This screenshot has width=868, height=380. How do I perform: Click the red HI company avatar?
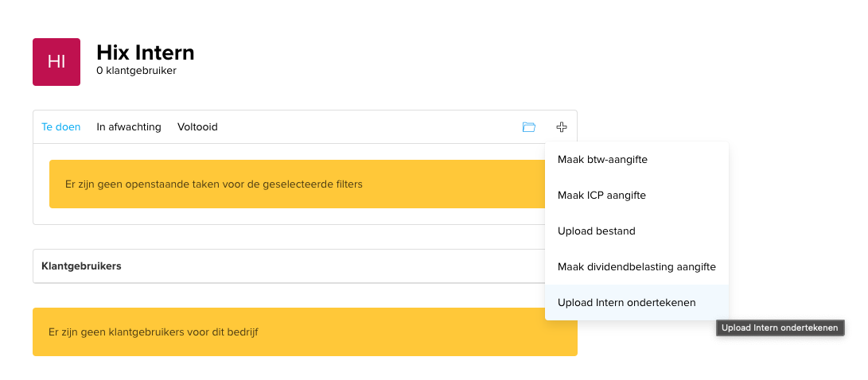[x=56, y=62]
